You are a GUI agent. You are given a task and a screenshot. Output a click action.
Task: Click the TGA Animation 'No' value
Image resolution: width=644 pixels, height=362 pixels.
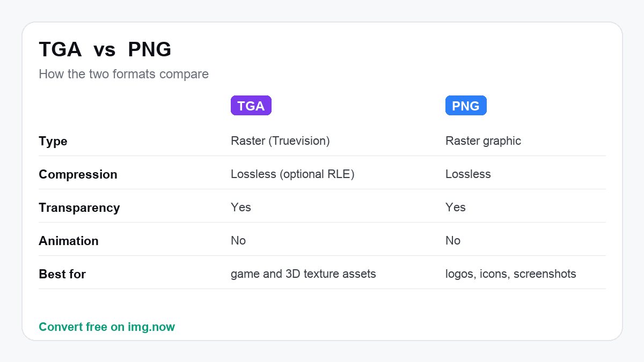(238, 241)
